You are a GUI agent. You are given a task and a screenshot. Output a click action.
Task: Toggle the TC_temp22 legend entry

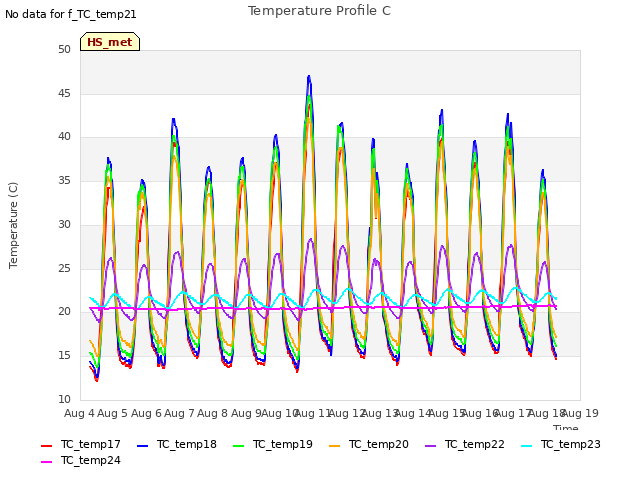[465, 444]
